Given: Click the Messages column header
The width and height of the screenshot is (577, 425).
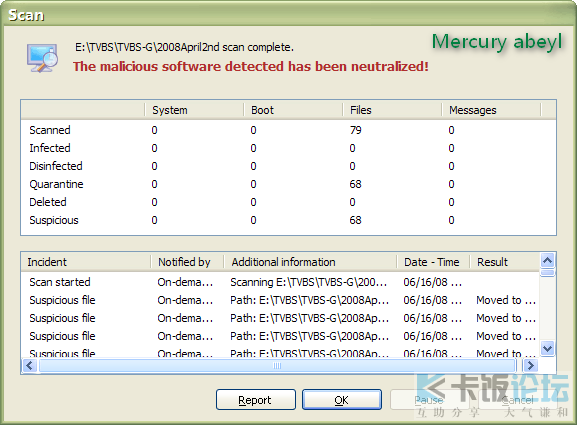Looking at the screenshot, I should 491,110.
